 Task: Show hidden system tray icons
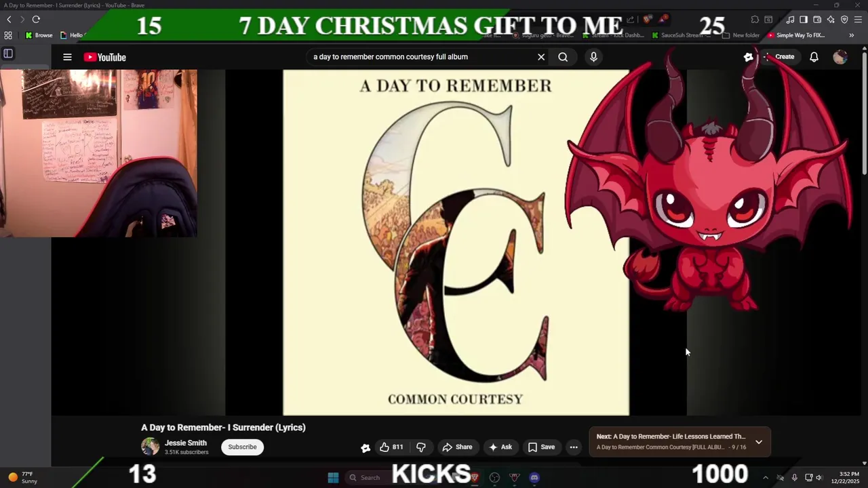[766, 477]
